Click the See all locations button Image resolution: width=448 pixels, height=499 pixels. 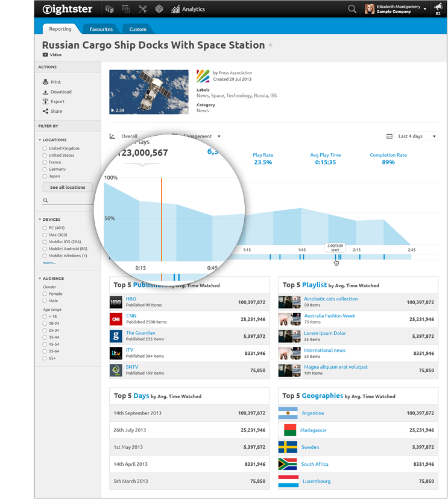pyautogui.click(x=68, y=188)
